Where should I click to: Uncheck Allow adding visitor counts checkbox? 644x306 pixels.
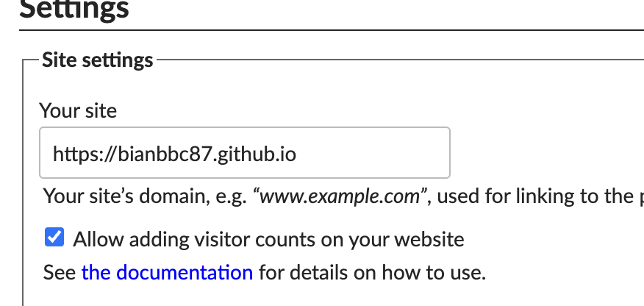54,238
